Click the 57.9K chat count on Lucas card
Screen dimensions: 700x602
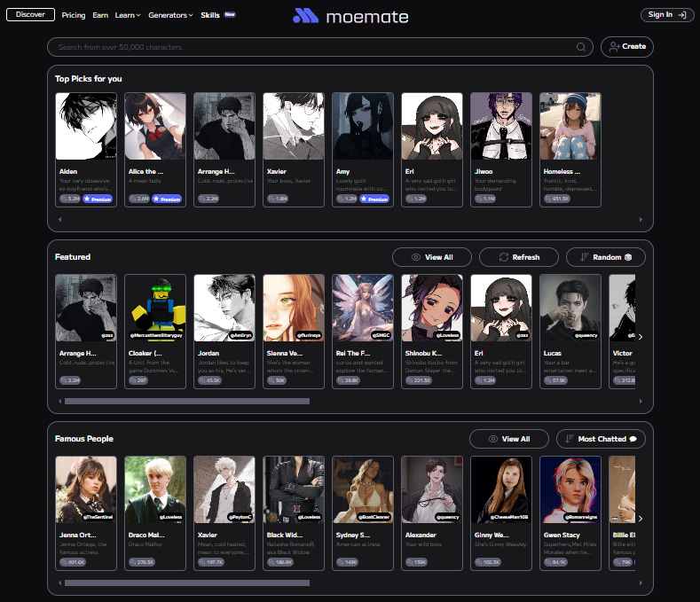pos(555,380)
